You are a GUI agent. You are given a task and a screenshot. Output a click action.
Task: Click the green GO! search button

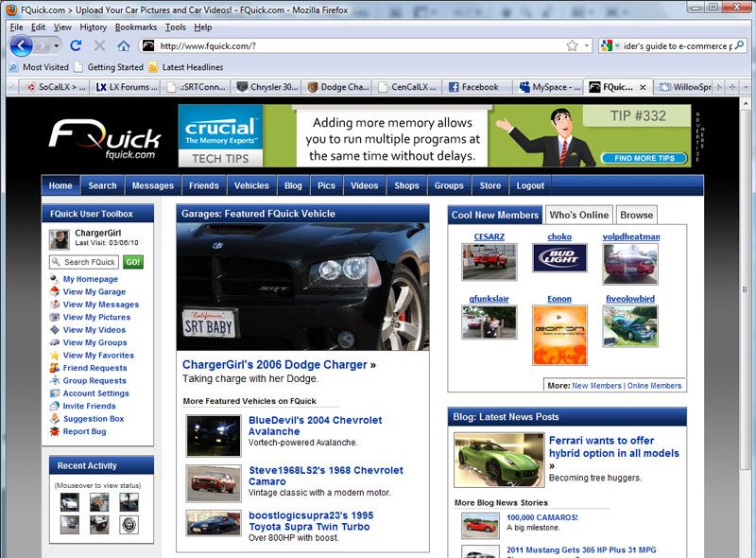(x=133, y=262)
